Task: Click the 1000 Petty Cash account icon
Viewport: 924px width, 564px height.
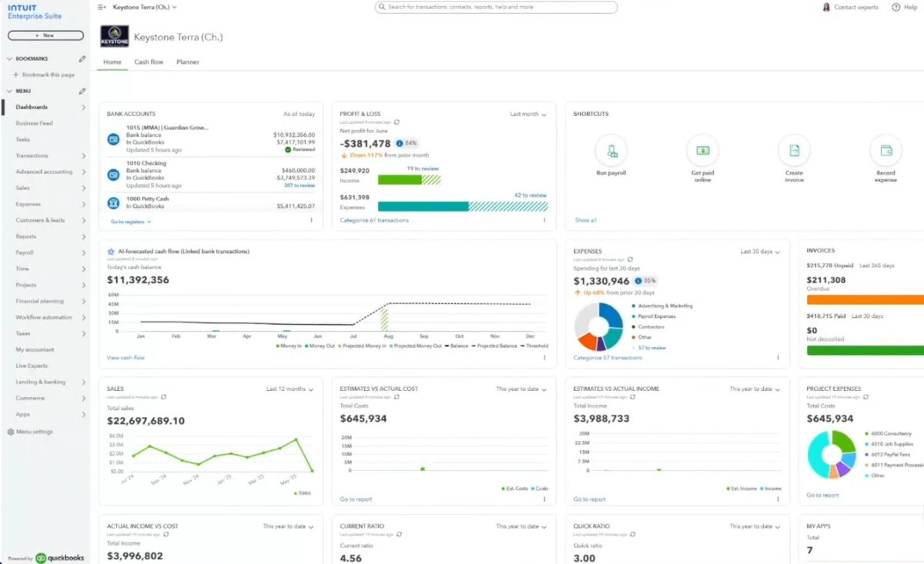Action: tap(113, 203)
